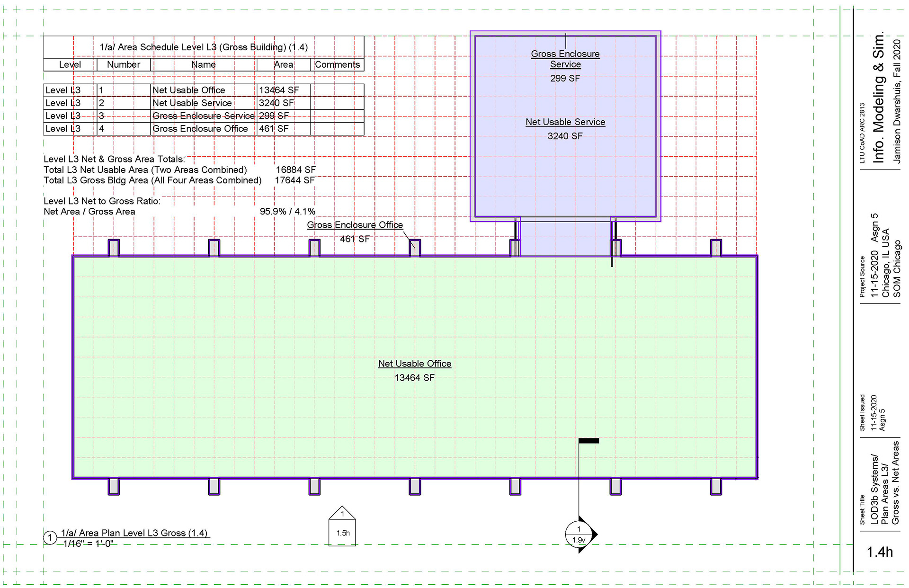Select the Net Usable Service schedule row name
The width and height of the screenshot is (909, 588).
192,103
